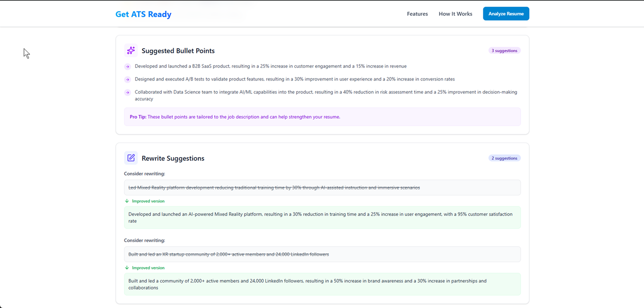
Task: Click Improved version label above Mixed Reality rewrite
Action: coord(148,201)
